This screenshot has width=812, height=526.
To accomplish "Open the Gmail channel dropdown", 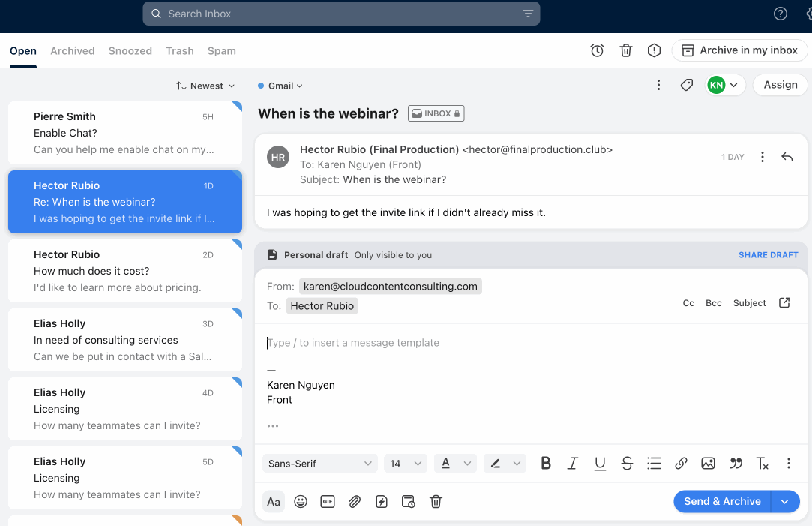I will coord(280,86).
